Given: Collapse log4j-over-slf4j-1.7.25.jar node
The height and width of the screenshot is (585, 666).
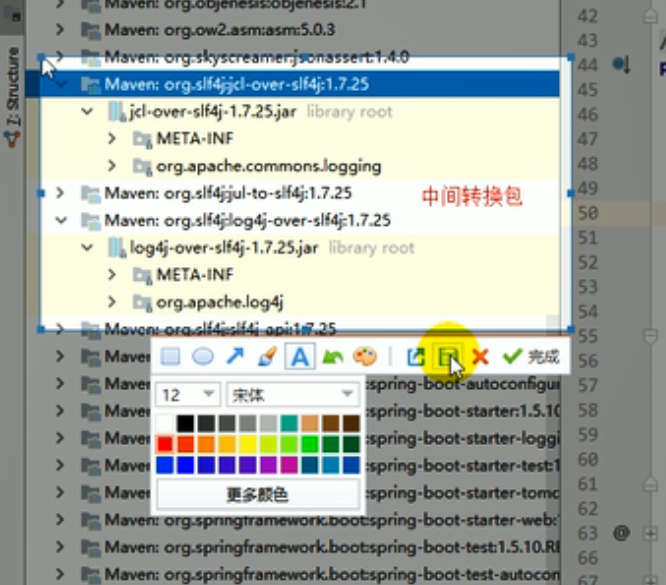Looking at the screenshot, I should [x=87, y=247].
